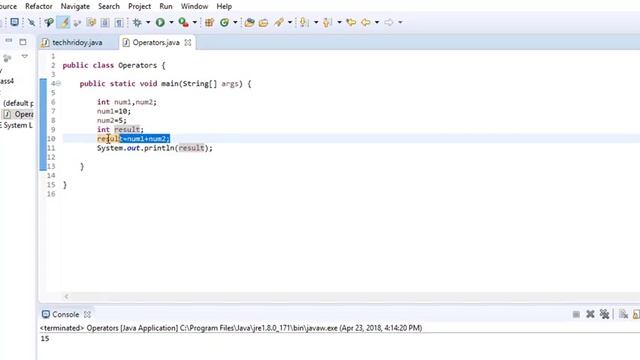Click the Skip All Breakpoints icon
Viewport: 640px width, 360px height.
click(31, 22)
